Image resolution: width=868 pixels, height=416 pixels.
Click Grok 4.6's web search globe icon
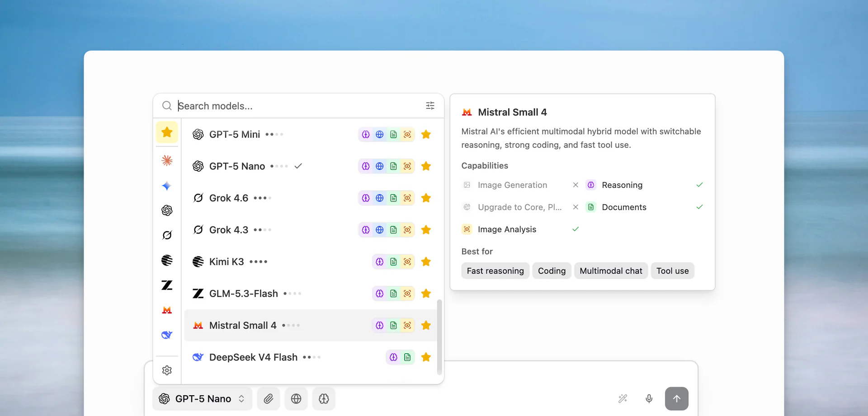pyautogui.click(x=380, y=198)
